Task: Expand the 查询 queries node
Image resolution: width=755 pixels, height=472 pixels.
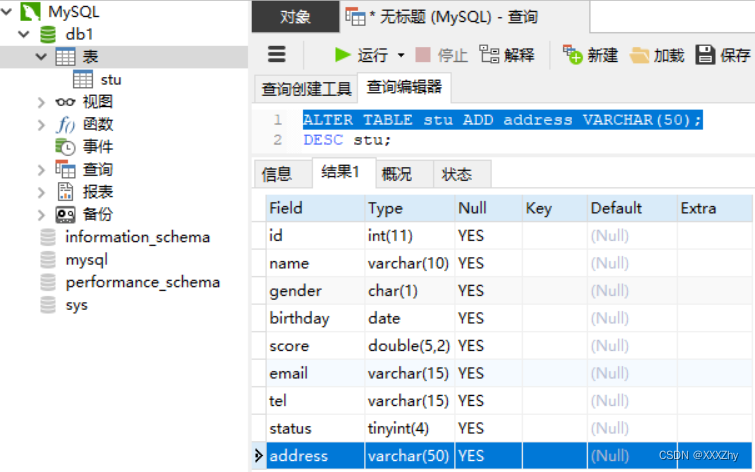Action: click(x=41, y=170)
